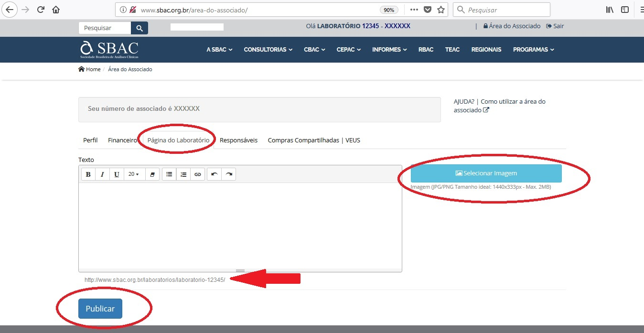
Task: Switch to the Perfil tab
Action: point(90,140)
